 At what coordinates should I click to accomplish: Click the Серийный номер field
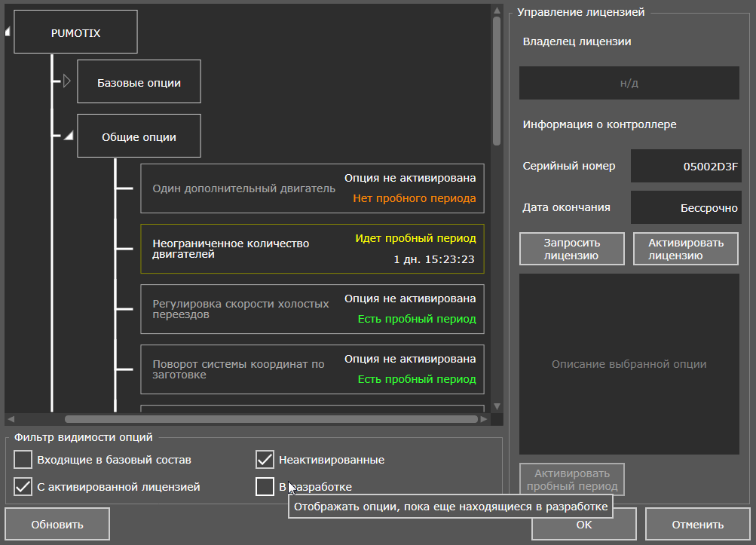tap(684, 166)
